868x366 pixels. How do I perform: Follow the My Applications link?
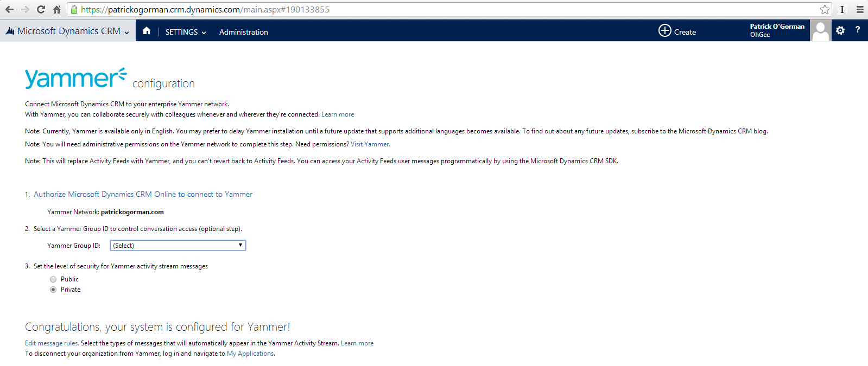click(250, 354)
